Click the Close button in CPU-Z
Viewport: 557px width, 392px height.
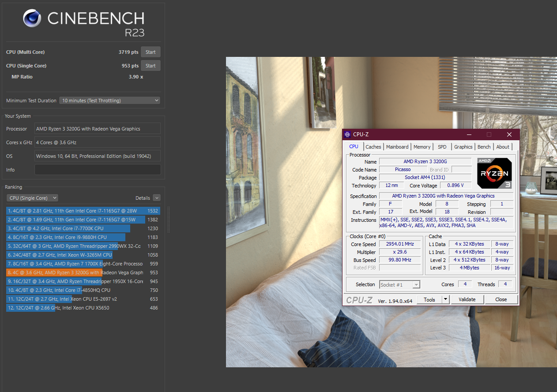click(501, 299)
